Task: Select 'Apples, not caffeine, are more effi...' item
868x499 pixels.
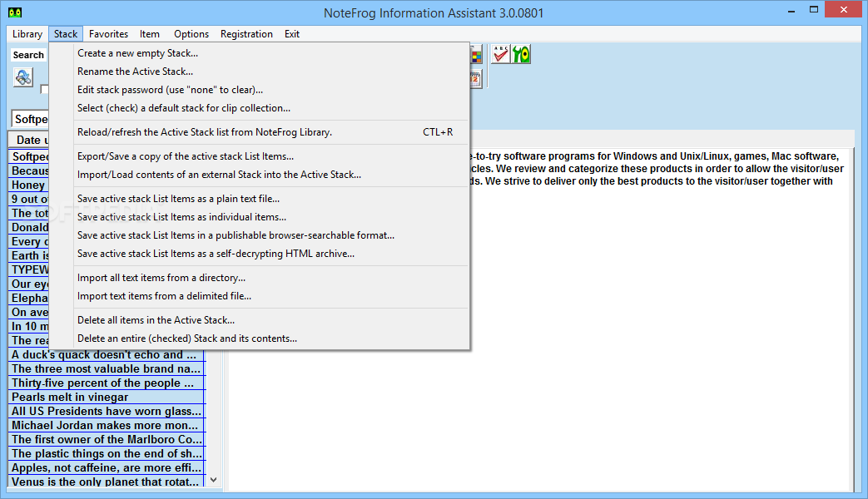Action: tap(107, 467)
